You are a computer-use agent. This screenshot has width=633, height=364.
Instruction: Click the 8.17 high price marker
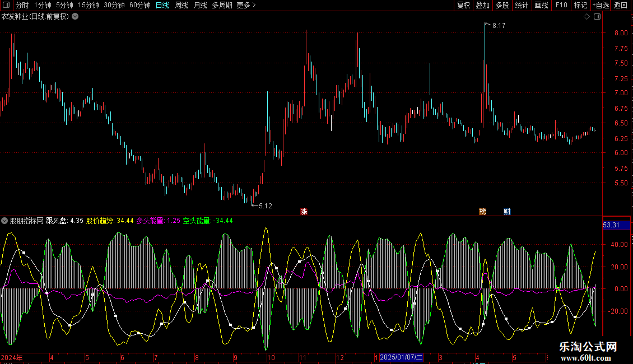pyautogui.click(x=499, y=26)
